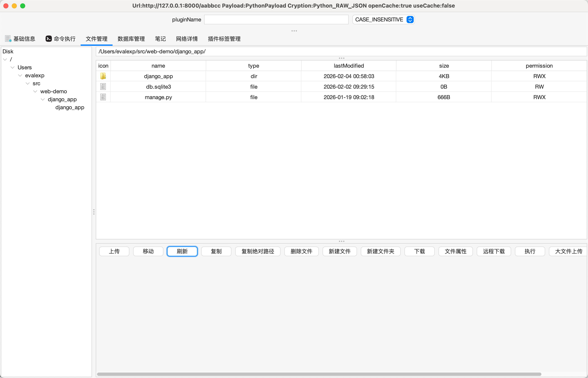The width and height of the screenshot is (588, 378).
Task: Select the innermost django_app tree leaf
Action: [70, 107]
